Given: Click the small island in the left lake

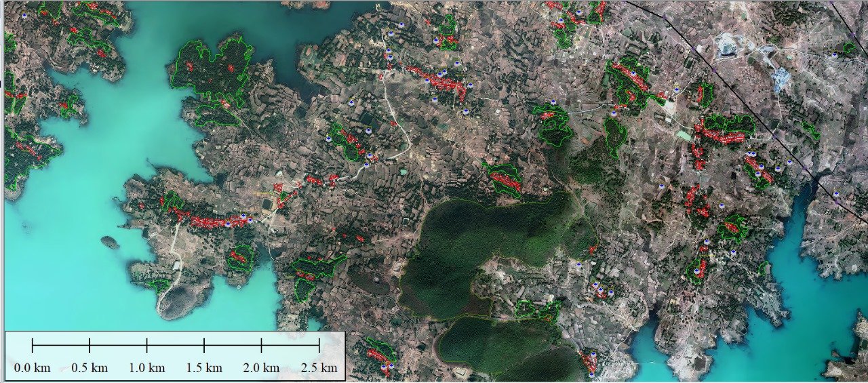Looking at the screenshot, I should [x=109, y=241].
